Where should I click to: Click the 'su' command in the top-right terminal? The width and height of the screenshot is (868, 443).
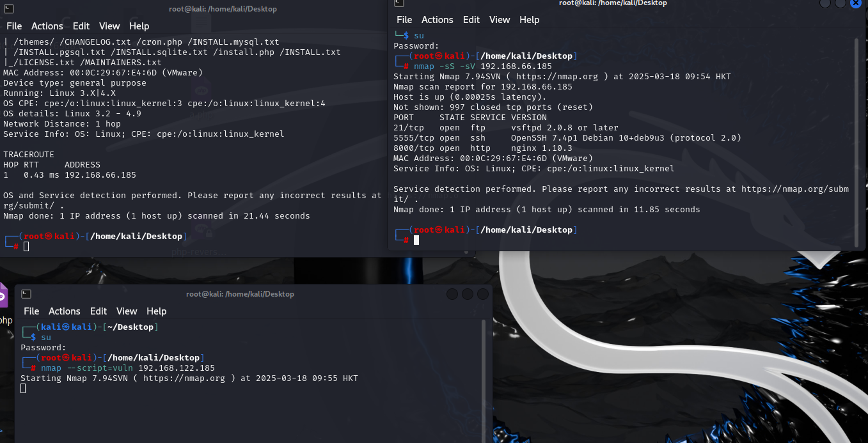[x=419, y=36]
